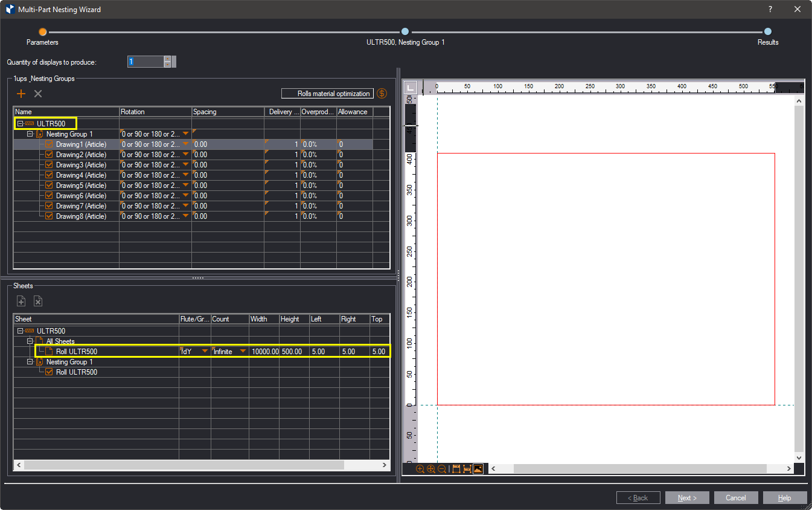Click the delete nesting group X icon
This screenshot has height=510, width=812.
coord(38,94)
